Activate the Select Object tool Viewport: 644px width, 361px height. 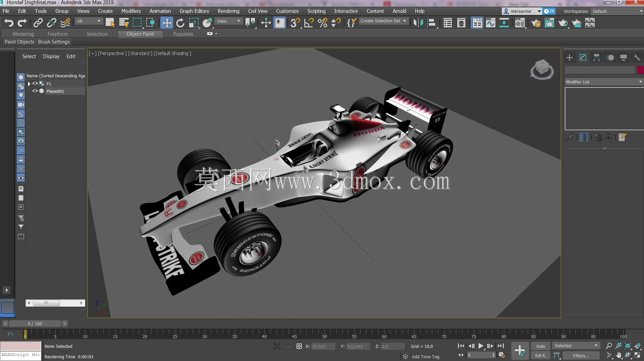coord(110,23)
